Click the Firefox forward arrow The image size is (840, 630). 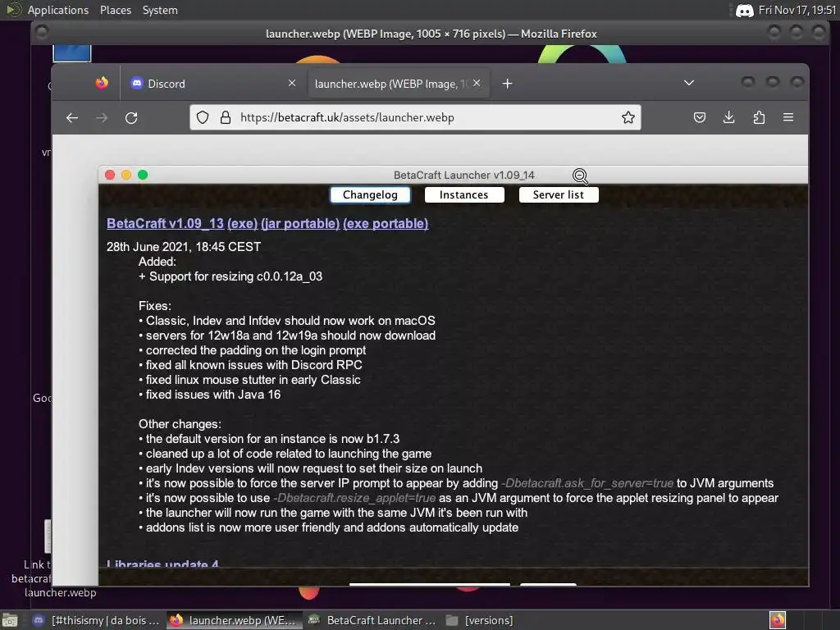tap(102, 118)
